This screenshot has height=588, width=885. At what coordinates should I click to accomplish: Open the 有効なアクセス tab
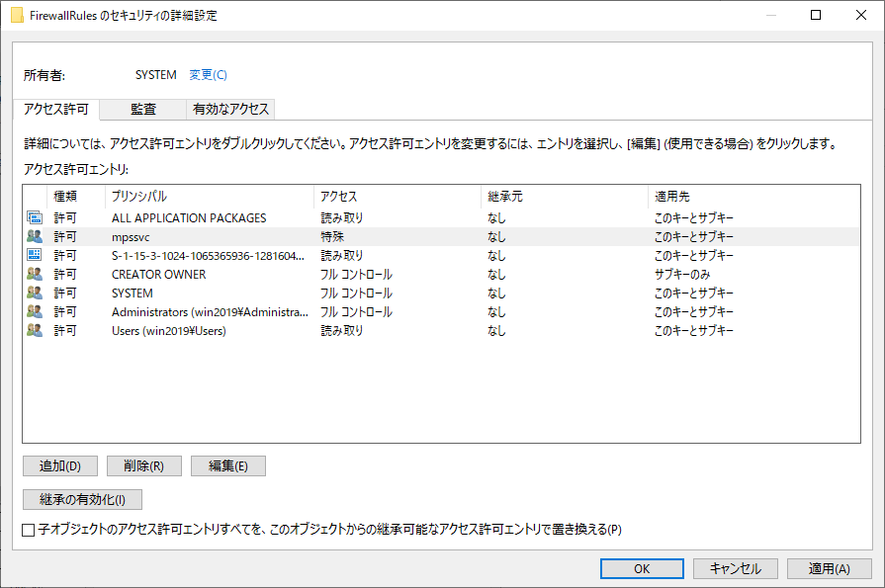click(230, 109)
